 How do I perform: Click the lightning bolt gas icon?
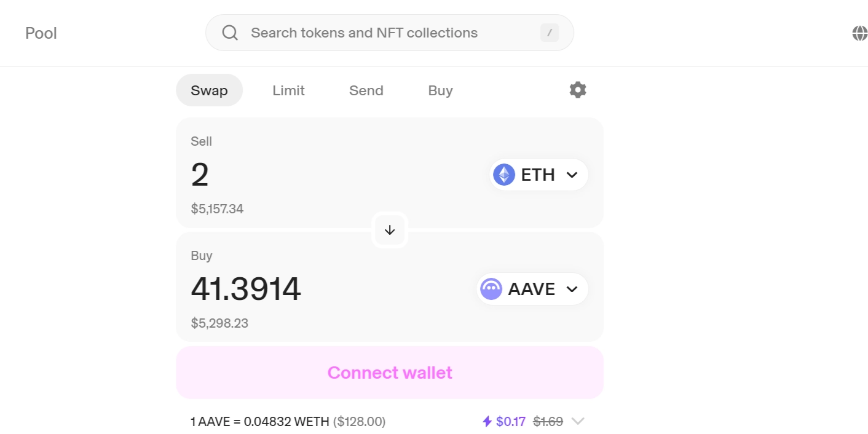click(487, 422)
